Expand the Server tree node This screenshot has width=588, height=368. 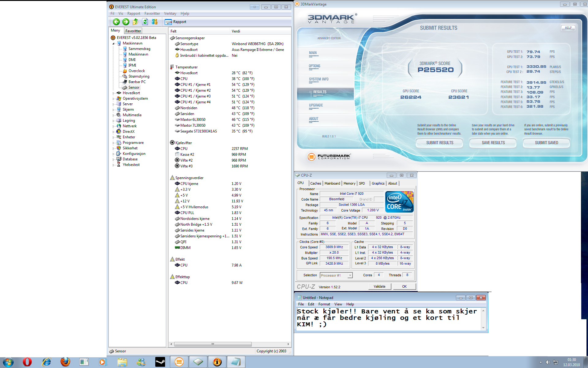pyautogui.click(x=113, y=104)
